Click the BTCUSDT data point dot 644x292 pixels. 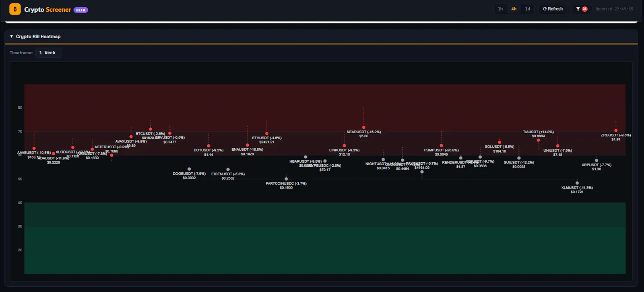[151, 129]
